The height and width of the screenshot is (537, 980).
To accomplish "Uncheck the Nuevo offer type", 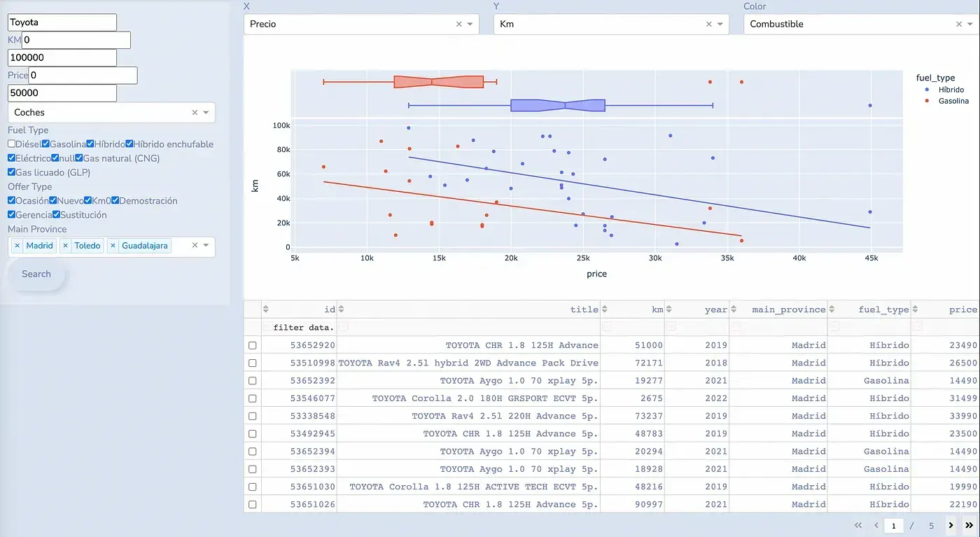I will pyautogui.click(x=53, y=200).
